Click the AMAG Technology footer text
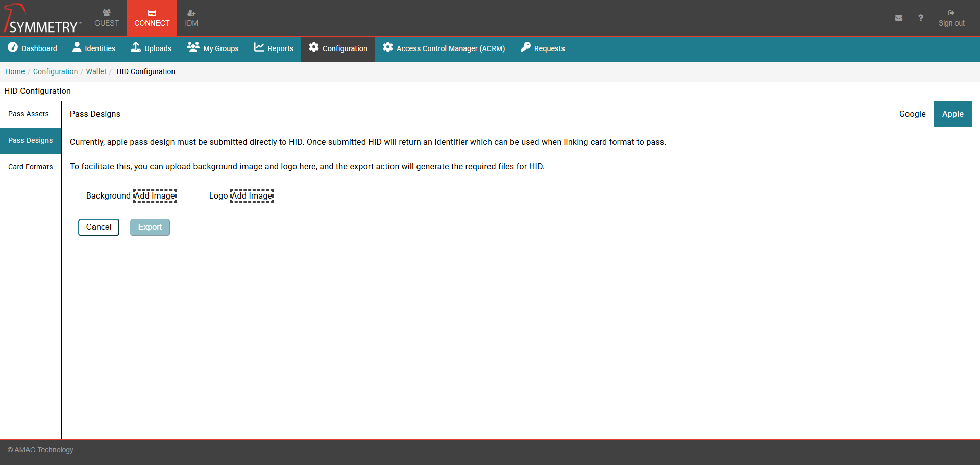This screenshot has height=465, width=980. point(40,450)
